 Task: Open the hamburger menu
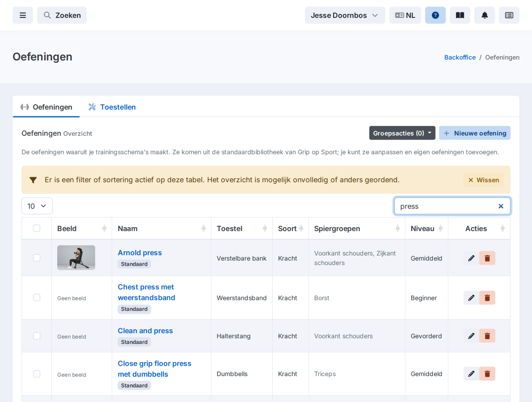coord(23,15)
